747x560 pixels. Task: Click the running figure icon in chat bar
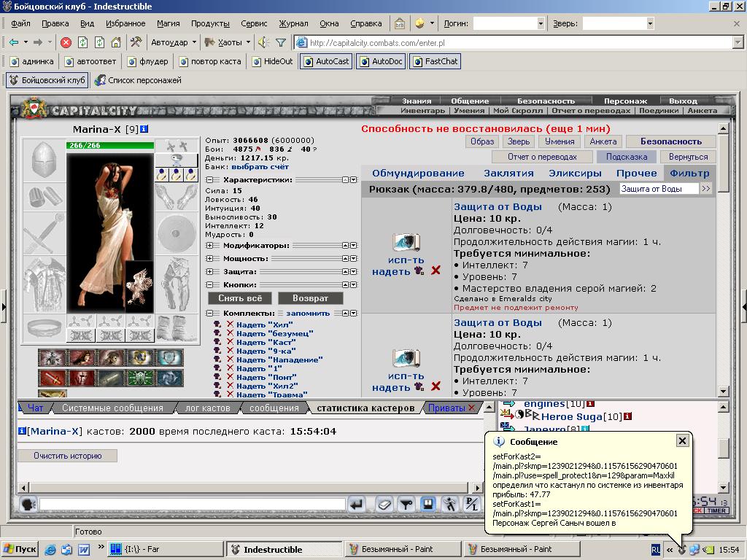pos(449,504)
